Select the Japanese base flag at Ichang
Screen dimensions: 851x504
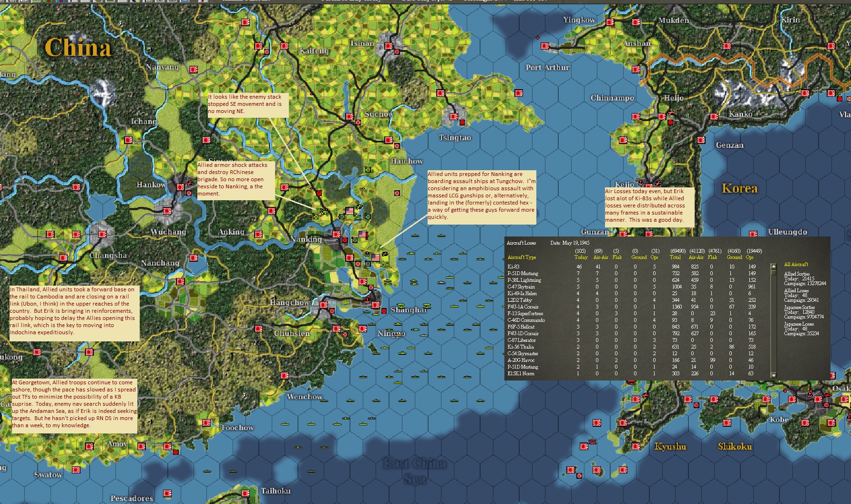click(128, 140)
